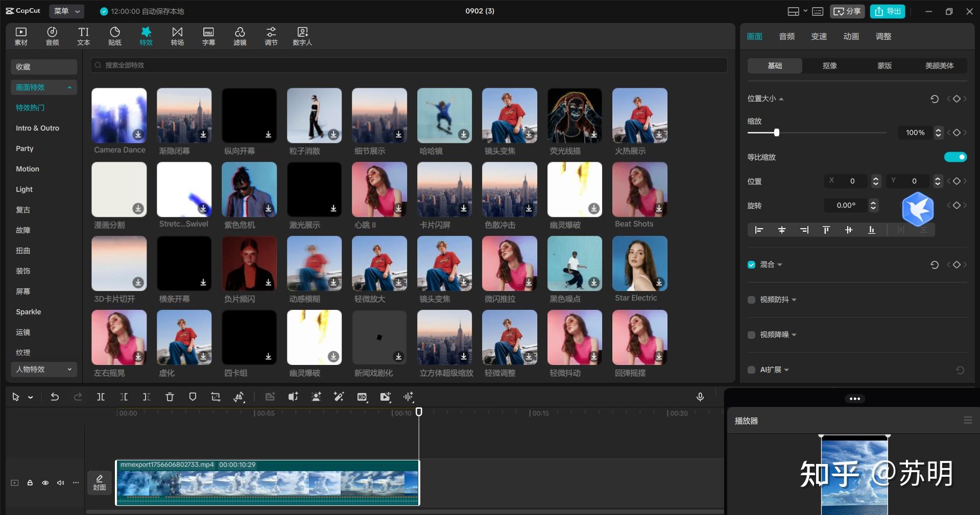Click the 封面 cover edit icon
This screenshot has height=515, width=980.
[100, 482]
